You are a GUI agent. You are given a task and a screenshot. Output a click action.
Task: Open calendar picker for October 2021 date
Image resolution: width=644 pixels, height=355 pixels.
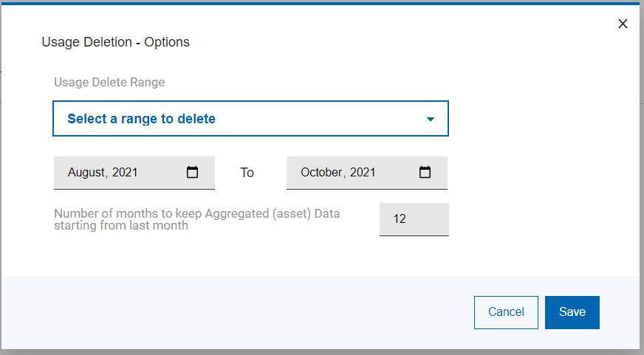click(425, 173)
